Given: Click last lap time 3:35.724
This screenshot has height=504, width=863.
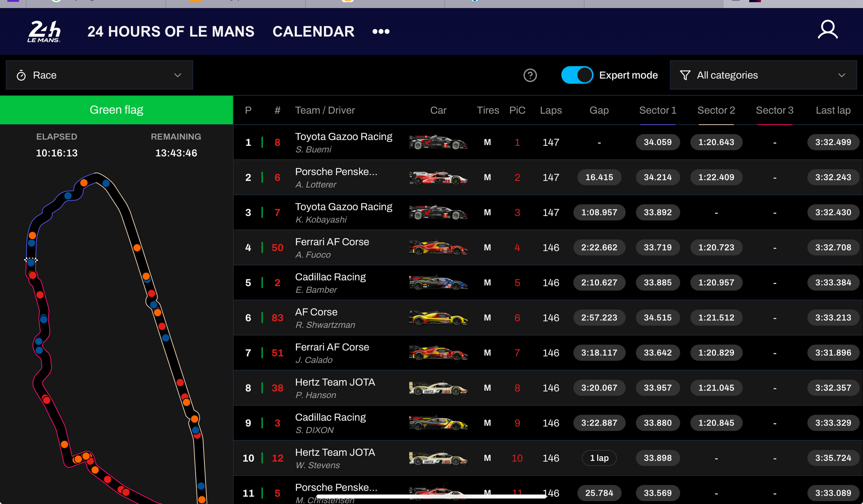Looking at the screenshot, I should click(x=833, y=458).
